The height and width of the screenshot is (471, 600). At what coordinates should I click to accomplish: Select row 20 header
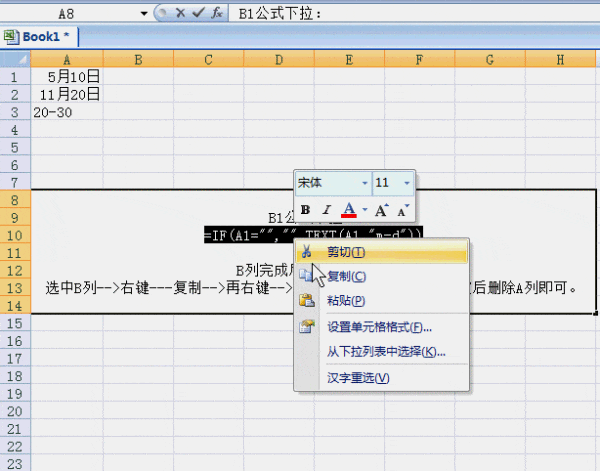(15, 411)
